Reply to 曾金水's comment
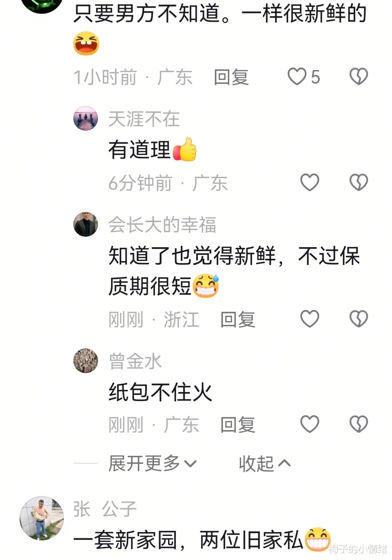 238,425
